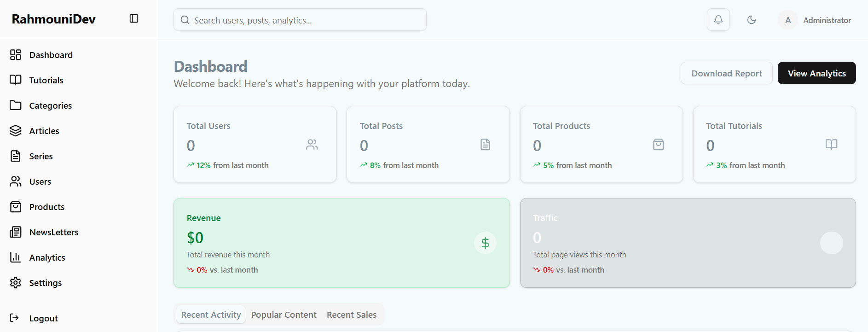Click the View Analytics button

pos(816,73)
